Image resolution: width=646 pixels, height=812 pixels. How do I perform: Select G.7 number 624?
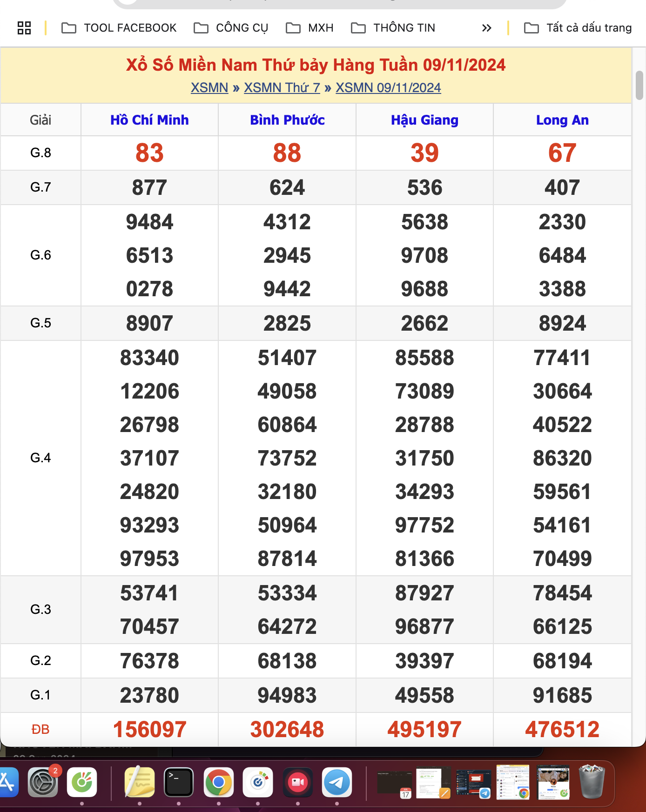pos(287,187)
